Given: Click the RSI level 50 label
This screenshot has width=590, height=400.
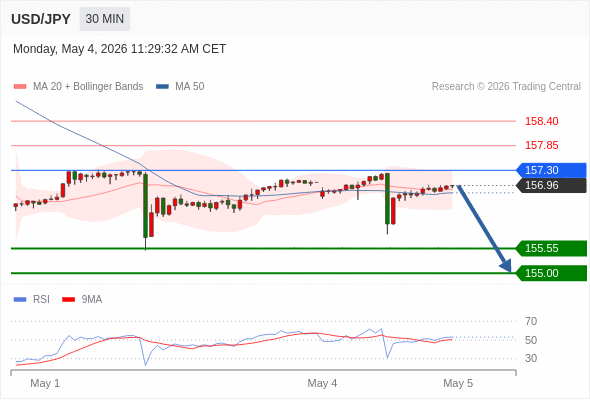Looking at the screenshot, I should [531, 340].
